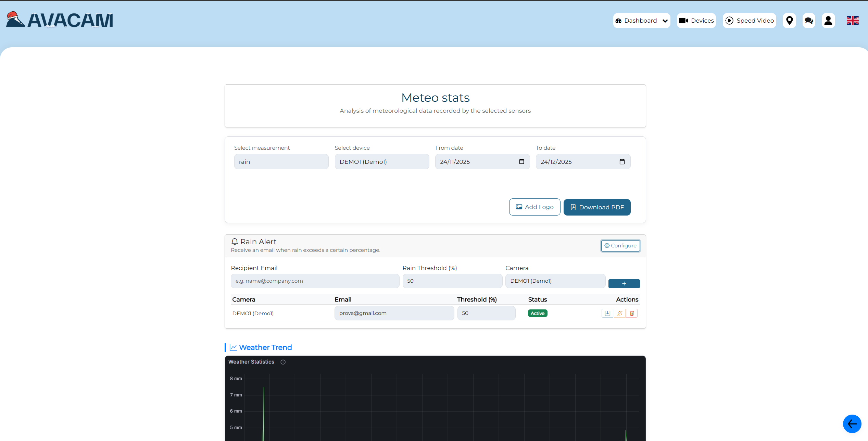This screenshot has height=441, width=868.
Task: Open the chat messages icon
Action: click(x=809, y=21)
